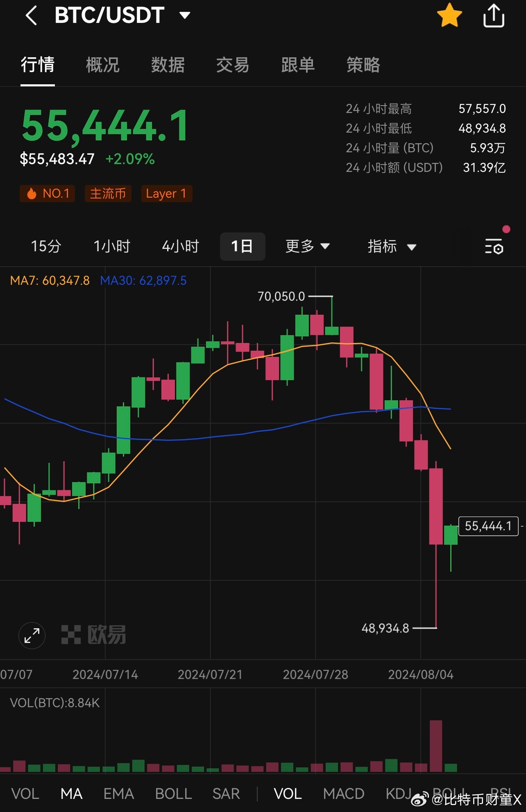Tap the 24小时额 value 31.39亿
The image size is (526, 812).
(484, 167)
